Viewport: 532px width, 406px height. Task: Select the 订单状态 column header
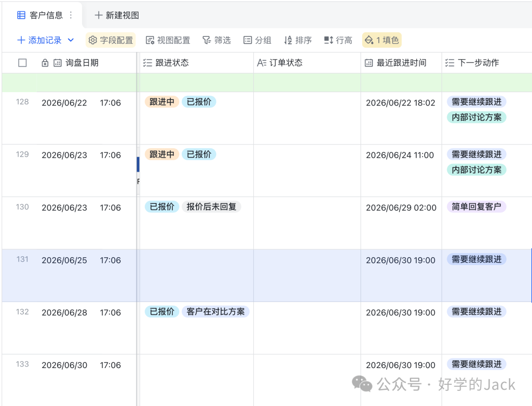tap(307, 63)
